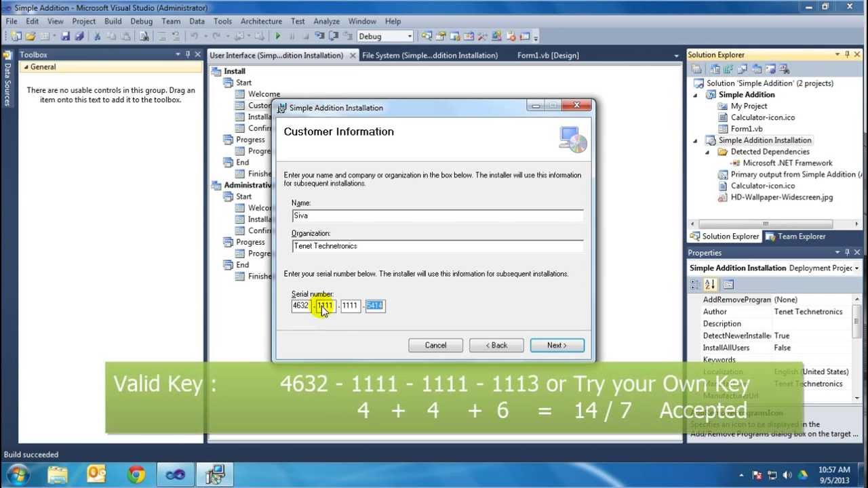Open the File System Editor icon in Solution Explorer

click(715, 69)
